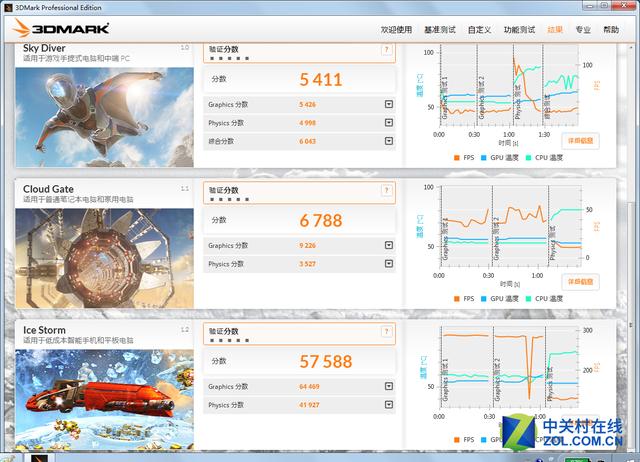Click the Sky Diver validation help question icon
Screen dimensions: 640x462
(386, 50)
